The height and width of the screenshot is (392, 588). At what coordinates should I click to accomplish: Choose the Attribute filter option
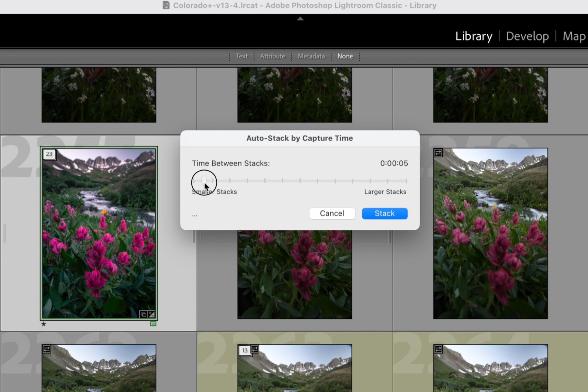[272, 56]
